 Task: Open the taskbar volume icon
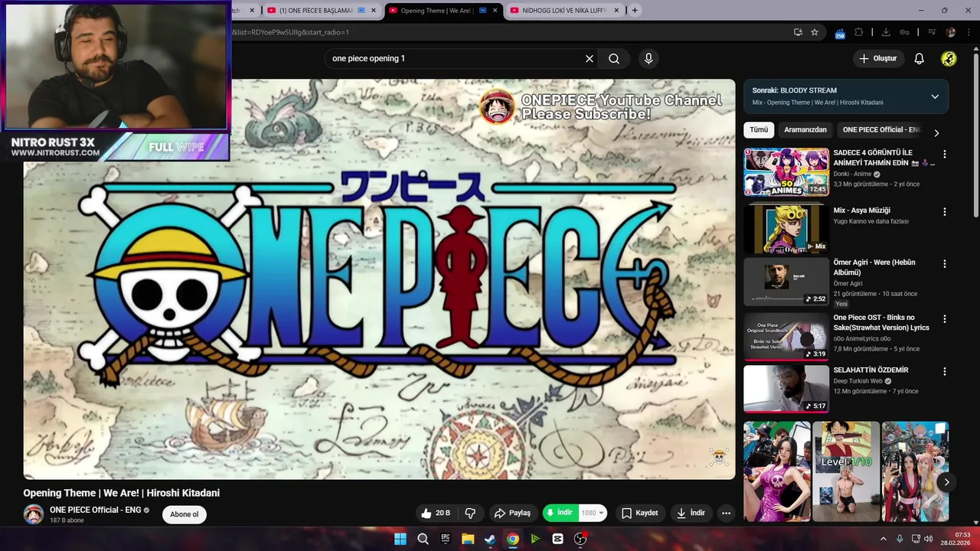coord(928,539)
